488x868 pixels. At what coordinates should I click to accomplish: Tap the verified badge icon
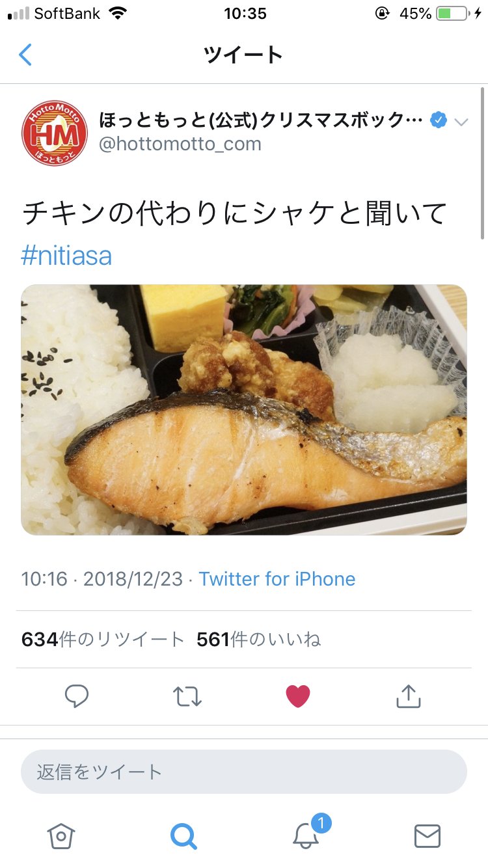(x=439, y=120)
